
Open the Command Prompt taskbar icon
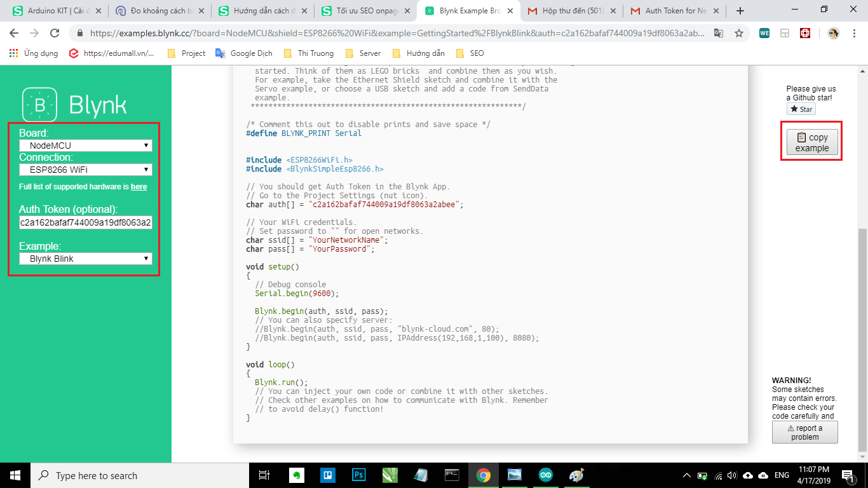click(452, 475)
